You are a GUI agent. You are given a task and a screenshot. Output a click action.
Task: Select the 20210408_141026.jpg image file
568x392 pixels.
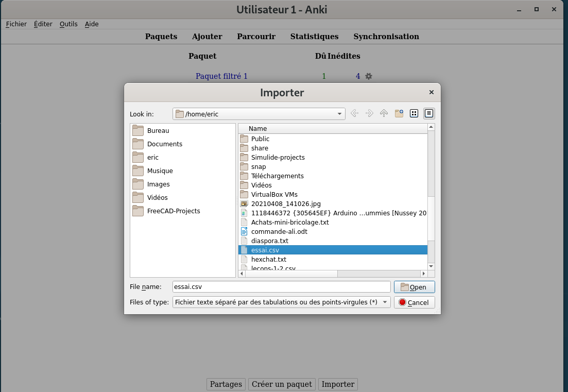[285, 204]
